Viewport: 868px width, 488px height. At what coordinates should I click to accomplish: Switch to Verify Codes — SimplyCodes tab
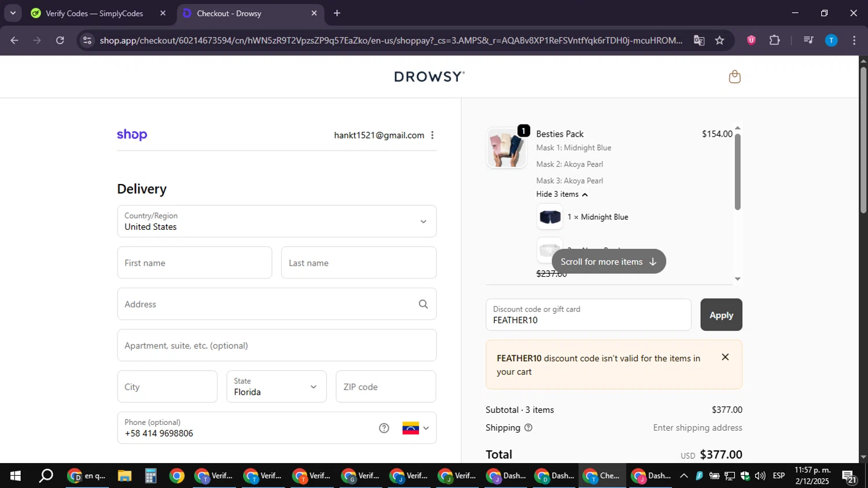coord(94,13)
